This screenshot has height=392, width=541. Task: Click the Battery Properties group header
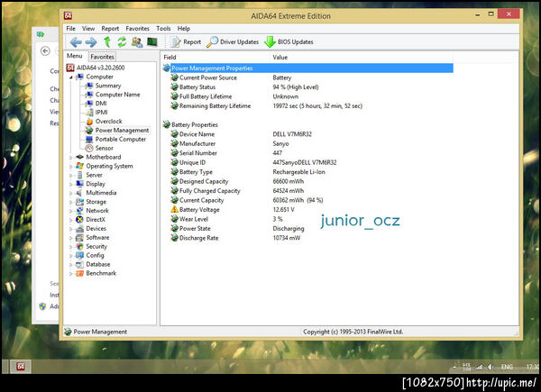pyautogui.click(x=195, y=124)
